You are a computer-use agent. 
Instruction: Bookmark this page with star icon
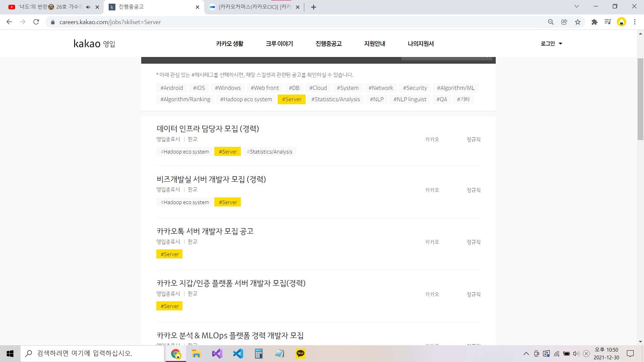(578, 22)
